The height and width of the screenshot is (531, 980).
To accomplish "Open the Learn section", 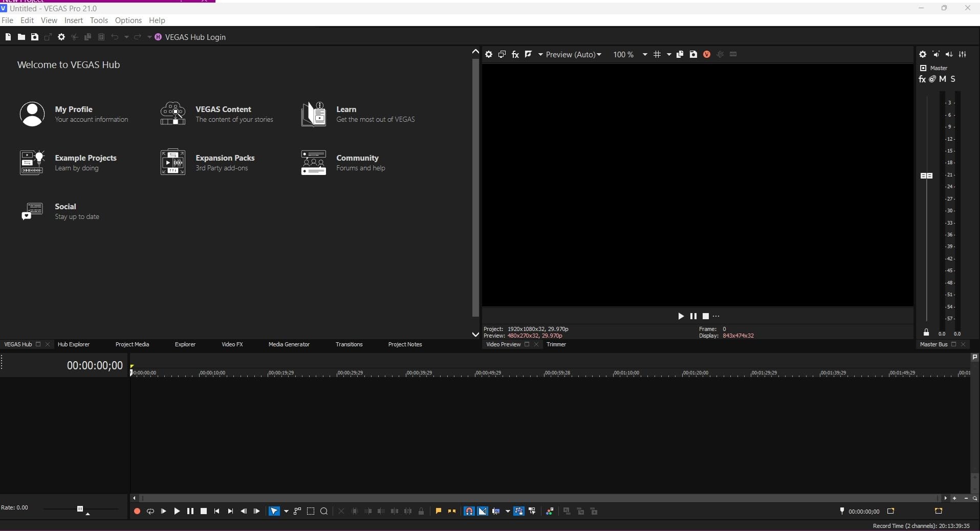I will (358, 114).
